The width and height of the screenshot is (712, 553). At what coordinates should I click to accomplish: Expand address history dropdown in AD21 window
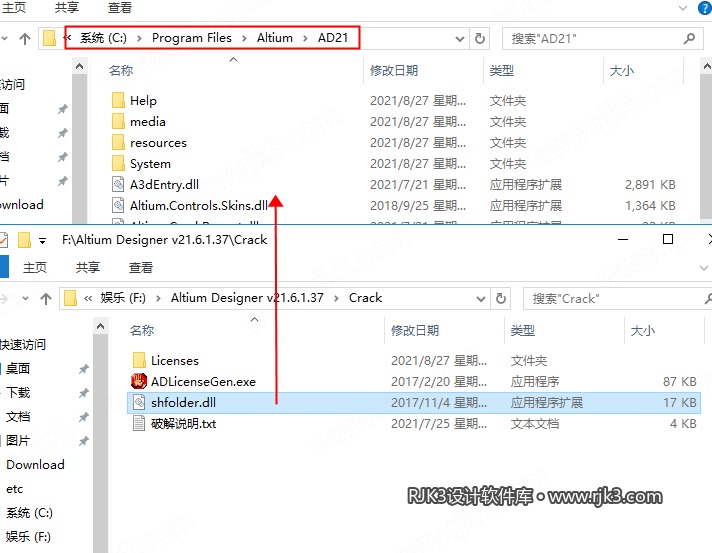tap(460, 39)
